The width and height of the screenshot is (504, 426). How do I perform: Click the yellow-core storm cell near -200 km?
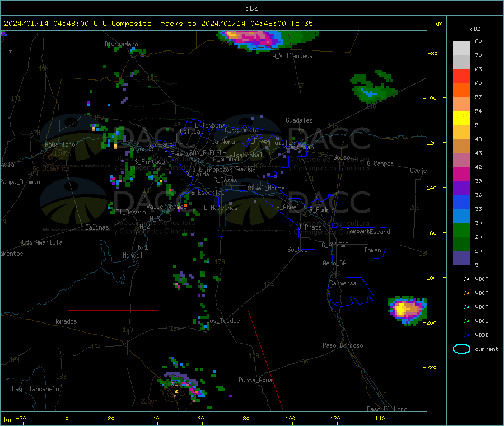tap(408, 310)
